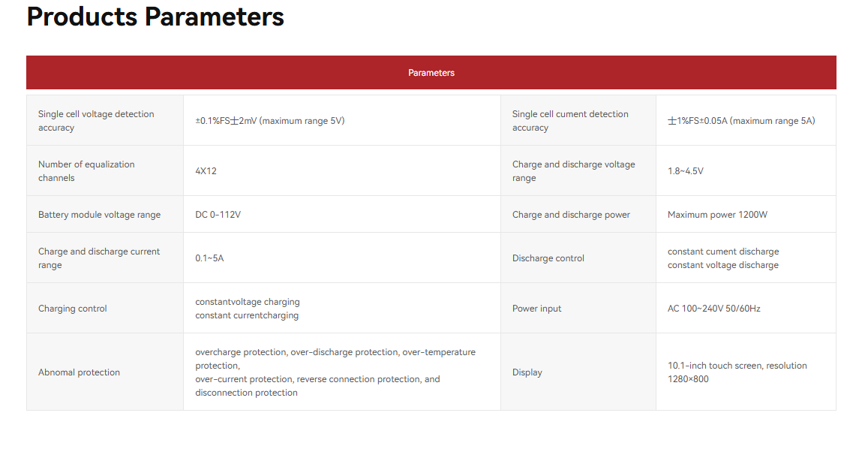Image resolution: width=868 pixels, height=452 pixels.
Task: Select the ±1%FS±0.05A maximum range 5A value
Action: tap(741, 121)
